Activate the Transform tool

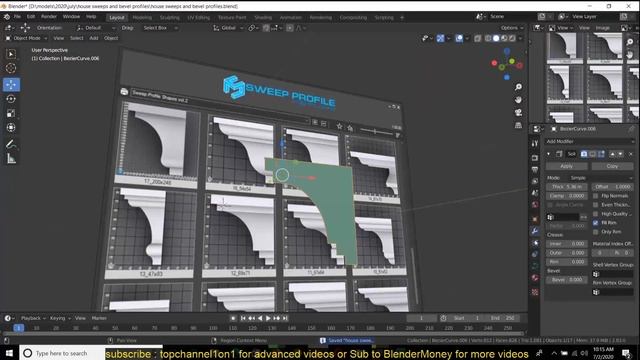click(x=11, y=128)
